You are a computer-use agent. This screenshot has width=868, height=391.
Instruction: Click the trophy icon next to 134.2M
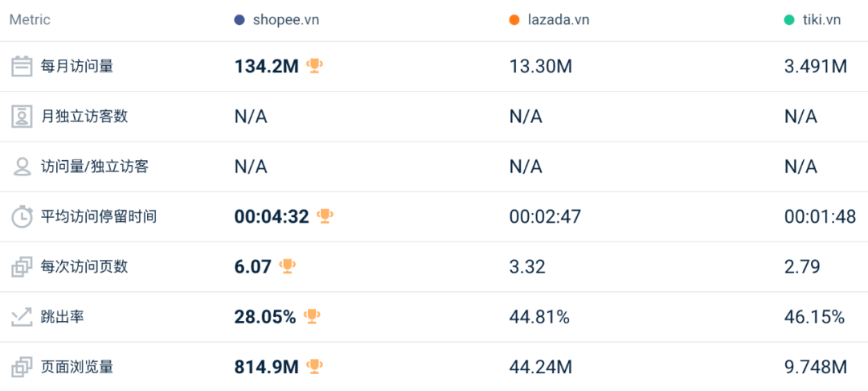(314, 67)
